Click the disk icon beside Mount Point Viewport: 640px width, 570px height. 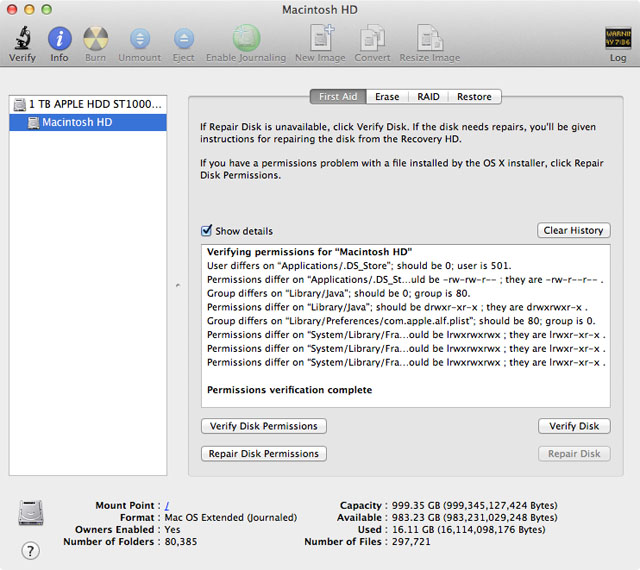pyautogui.click(x=31, y=512)
